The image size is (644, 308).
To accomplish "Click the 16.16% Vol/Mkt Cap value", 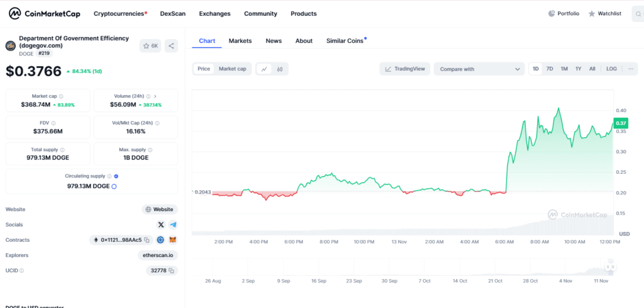I will [136, 132].
